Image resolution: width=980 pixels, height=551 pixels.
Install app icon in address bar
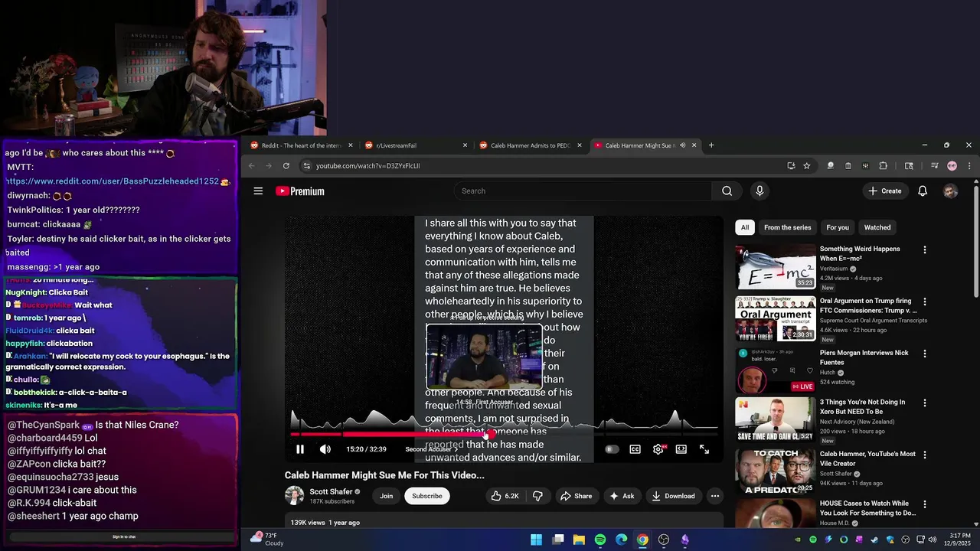click(791, 166)
